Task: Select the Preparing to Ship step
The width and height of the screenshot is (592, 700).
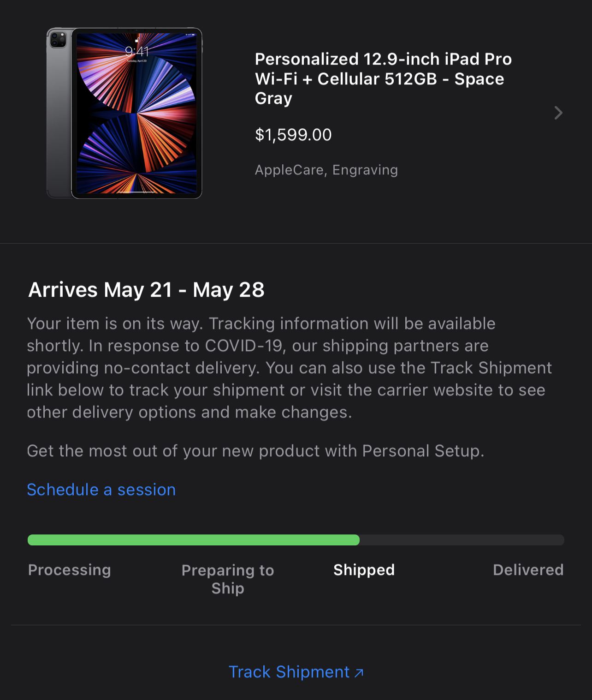Action: [x=228, y=579]
